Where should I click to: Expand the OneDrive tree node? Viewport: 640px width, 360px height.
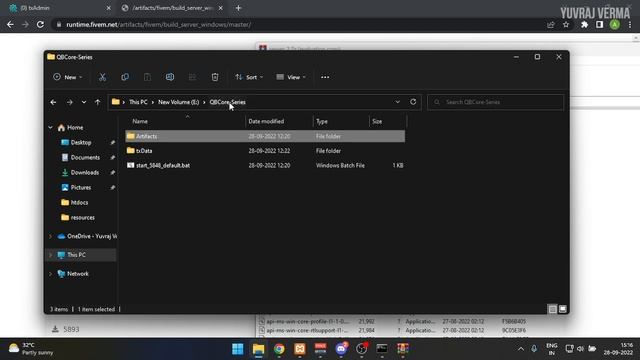[x=51, y=236]
